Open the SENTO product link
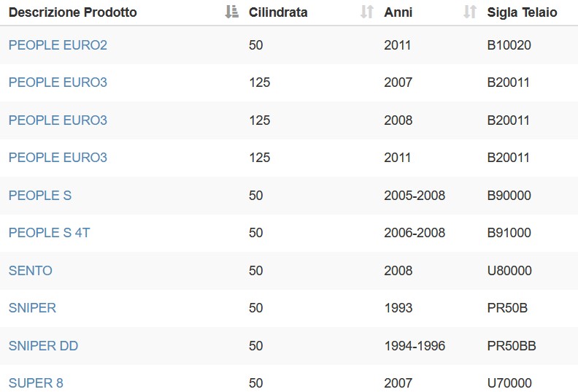 tap(30, 271)
